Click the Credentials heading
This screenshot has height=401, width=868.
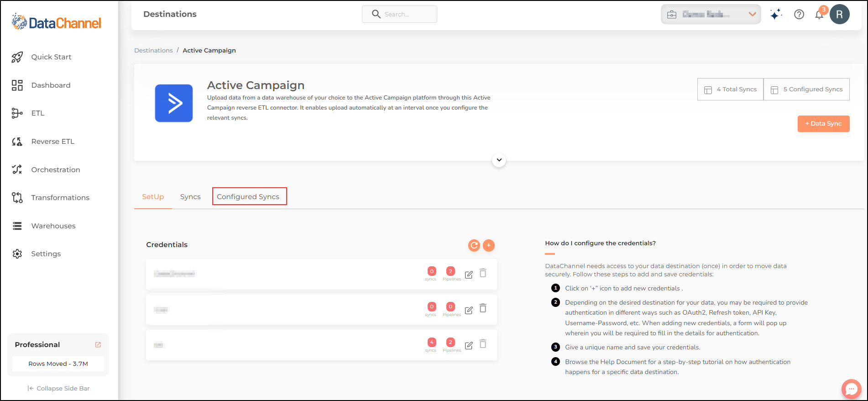(167, 245)
